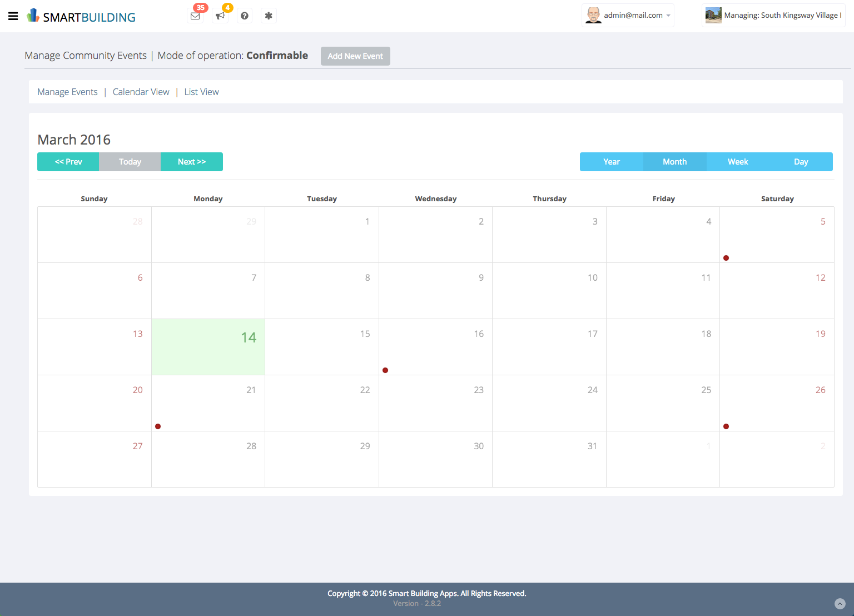854x616 pixels.
Task: Open messages via the envelope icon
Action: 195,16
